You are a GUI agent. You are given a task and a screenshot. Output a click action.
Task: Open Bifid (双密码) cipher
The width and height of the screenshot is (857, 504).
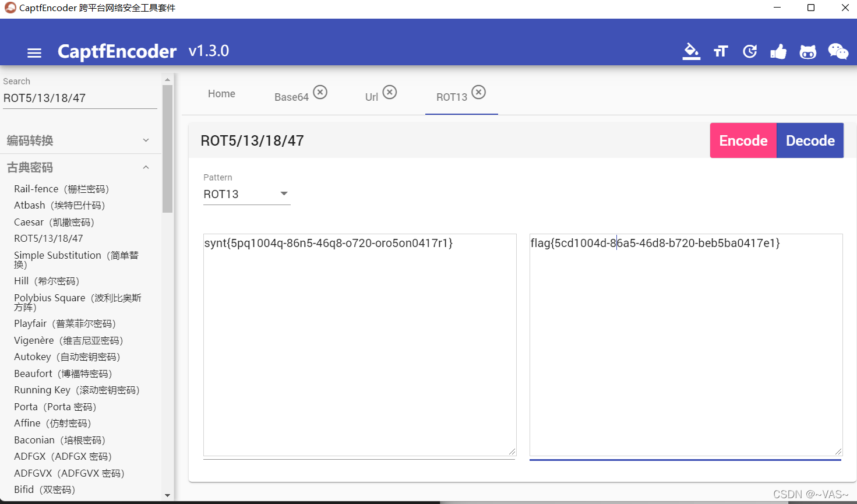45,489
